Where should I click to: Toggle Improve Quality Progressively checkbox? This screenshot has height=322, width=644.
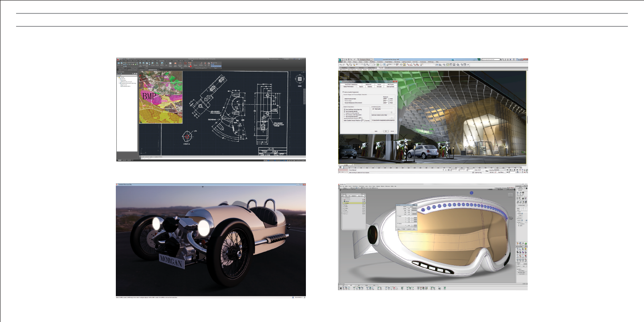coord(343,92)
